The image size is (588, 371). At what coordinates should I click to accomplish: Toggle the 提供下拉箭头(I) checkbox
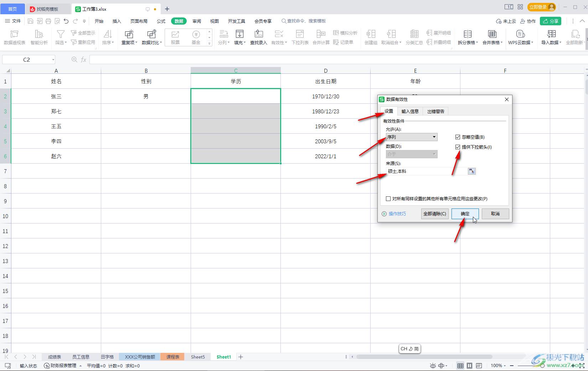click(458, 147)
